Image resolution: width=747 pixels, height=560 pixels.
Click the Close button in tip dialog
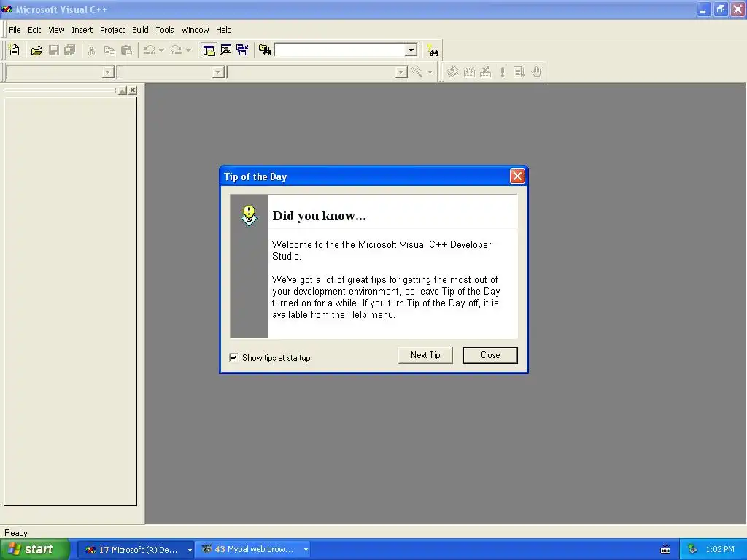[x=490, y=355]
